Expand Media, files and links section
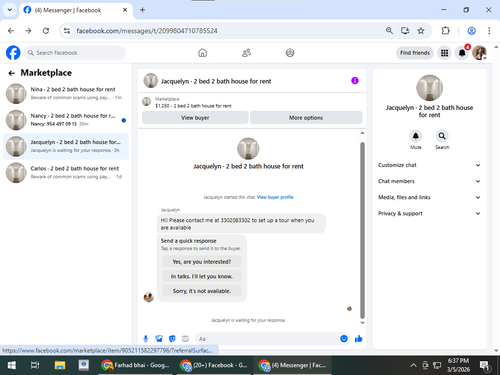Screen dimensions: 500x375 click(429, 197)
